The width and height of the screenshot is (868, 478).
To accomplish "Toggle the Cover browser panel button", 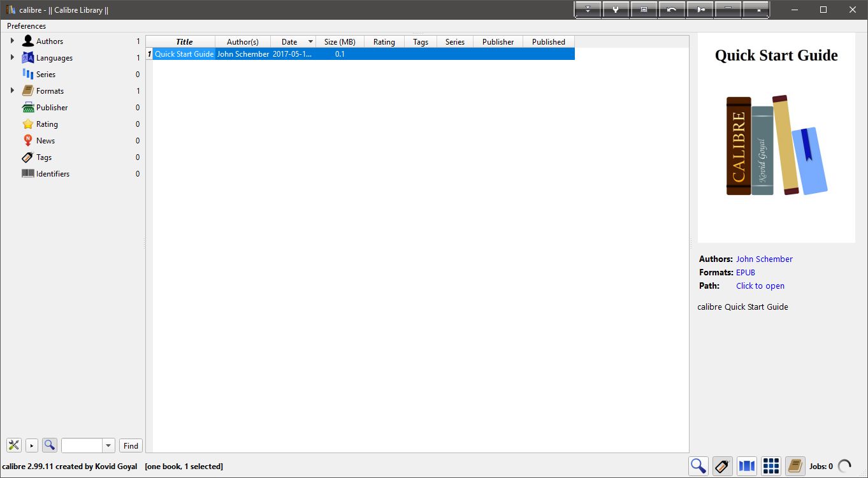I will click(x=747, y=467).
